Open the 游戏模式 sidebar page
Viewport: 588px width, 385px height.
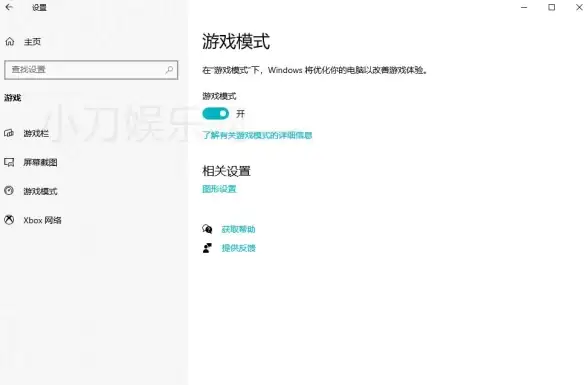click(40, 191)
